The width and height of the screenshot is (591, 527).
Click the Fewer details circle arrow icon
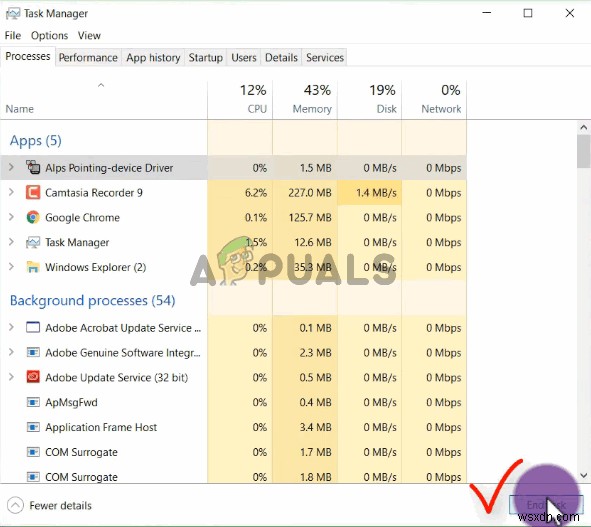pyautogui.click(x=15, y=506)
